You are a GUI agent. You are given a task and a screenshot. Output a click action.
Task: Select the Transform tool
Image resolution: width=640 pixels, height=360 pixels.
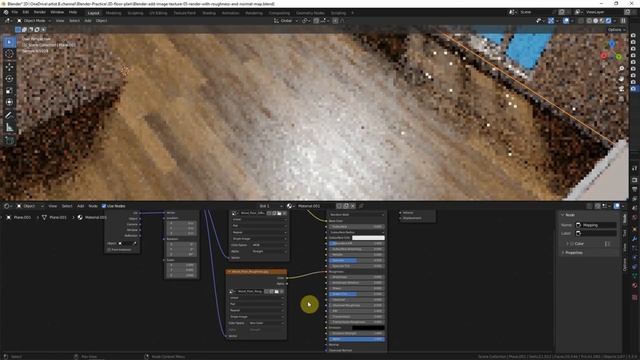coord(9,102)
